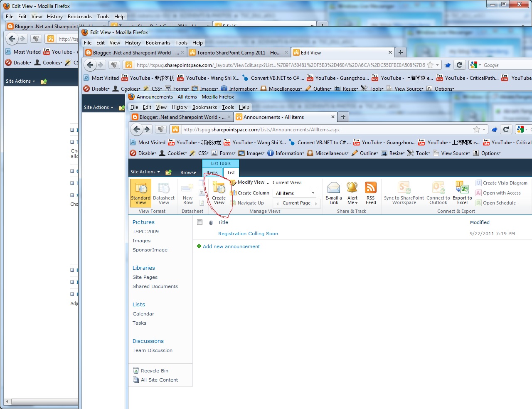This screenshot has width=532, height=409.
Task: Switch to Datasheet View format
Action: tap(164, 192)
